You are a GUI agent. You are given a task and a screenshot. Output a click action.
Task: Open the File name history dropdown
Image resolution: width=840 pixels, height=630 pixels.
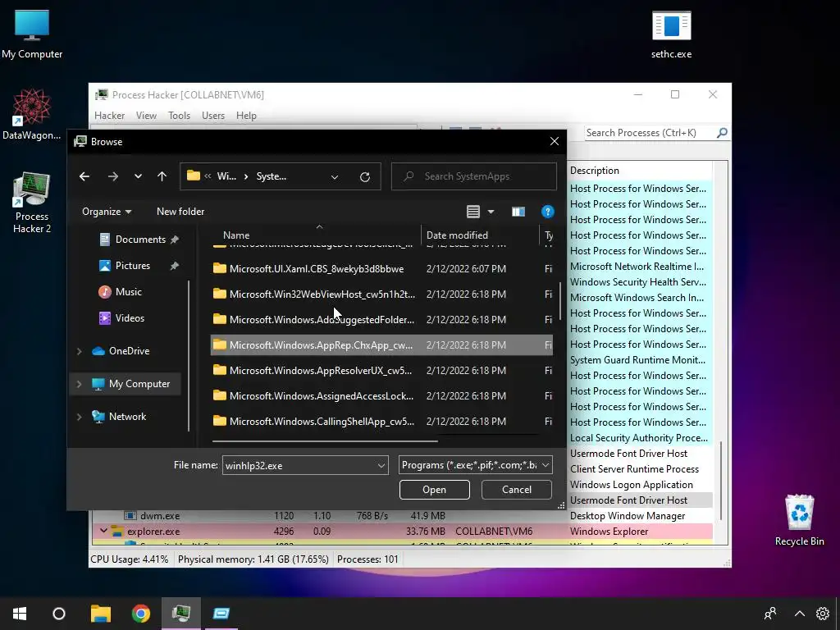click(381, 466)
